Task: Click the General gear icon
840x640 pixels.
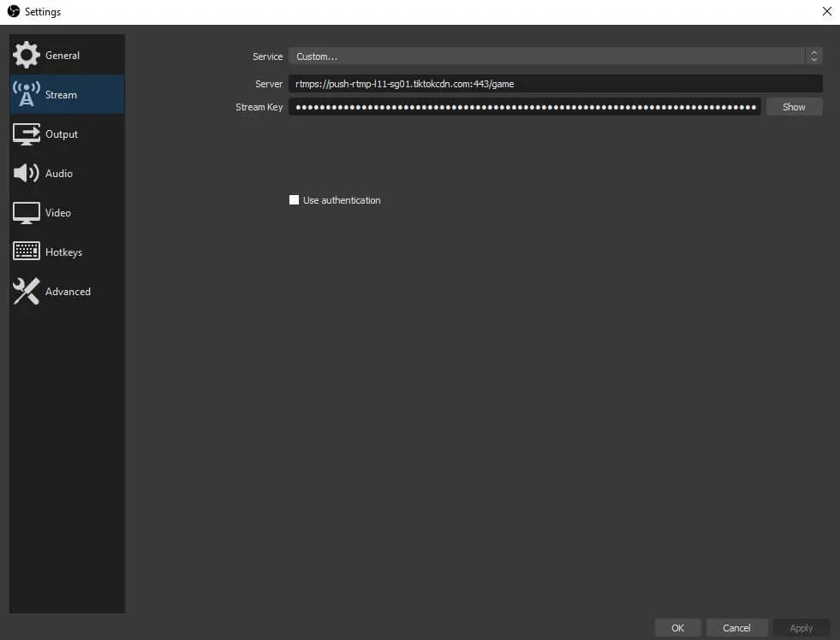Action: (26, 55)
